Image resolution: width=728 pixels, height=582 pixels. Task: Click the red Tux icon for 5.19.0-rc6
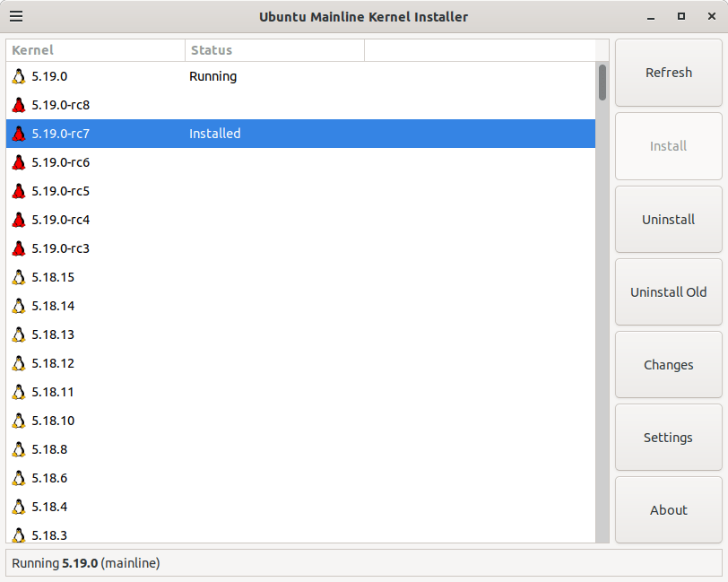pos(19,162)
